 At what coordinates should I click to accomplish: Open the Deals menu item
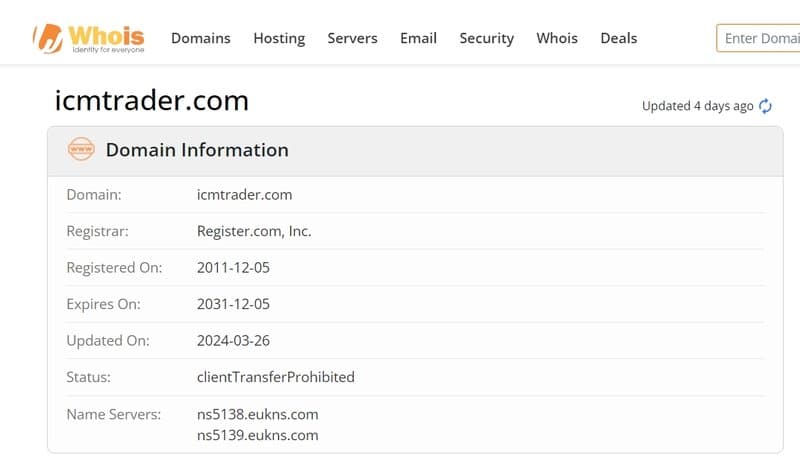point(618,38)
